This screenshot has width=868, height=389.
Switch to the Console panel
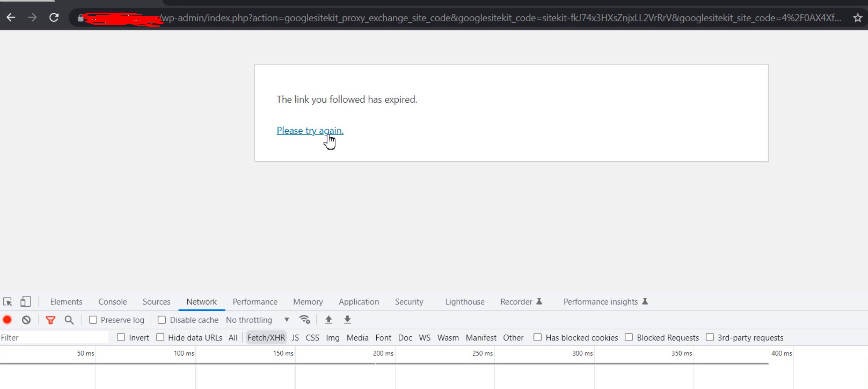click(x=112, y=301)
